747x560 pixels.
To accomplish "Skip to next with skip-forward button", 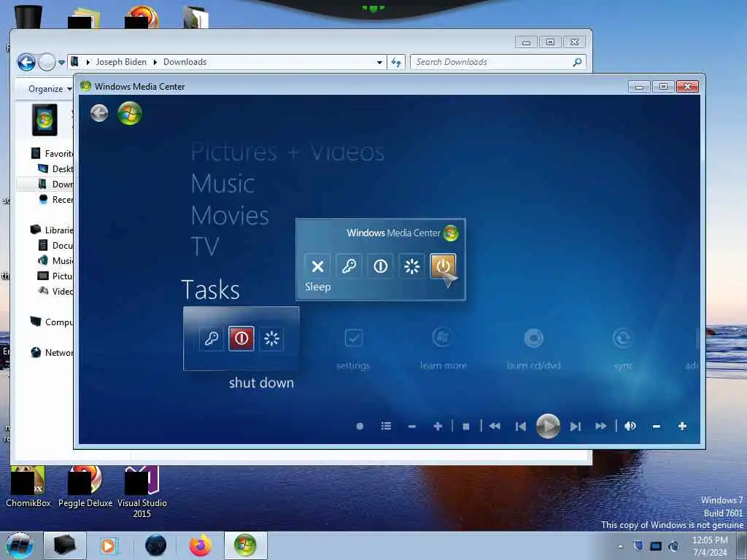I will [x=576, y=426].
